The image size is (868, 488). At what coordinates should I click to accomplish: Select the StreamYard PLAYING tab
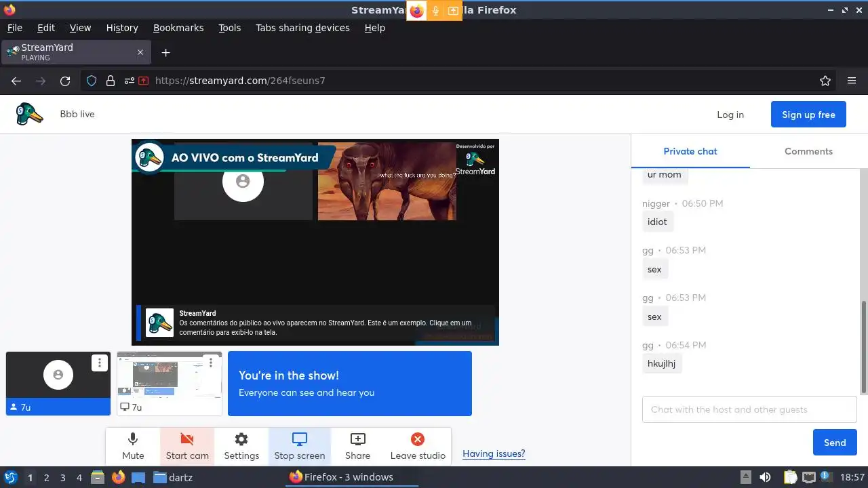click(x=76, y=52)
